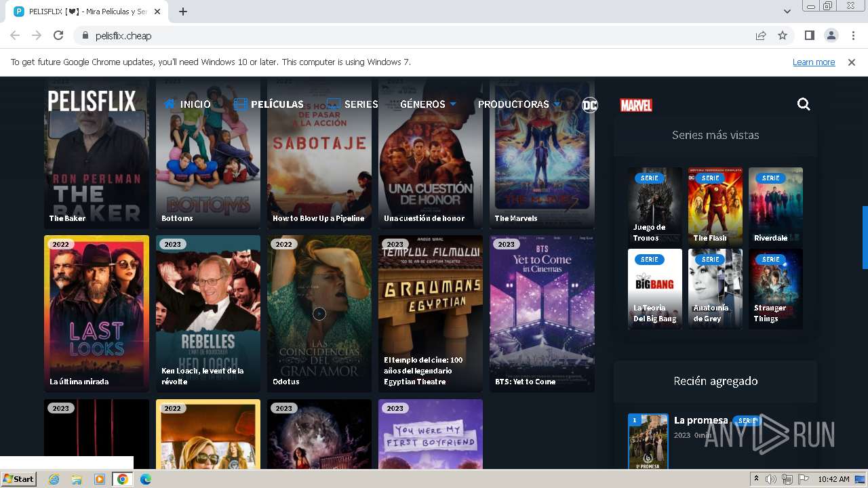Image resolution: width=868 pixels, height=488 pixels.
Task: Go to INICIO menu item
Action: (x=187, y=104)
